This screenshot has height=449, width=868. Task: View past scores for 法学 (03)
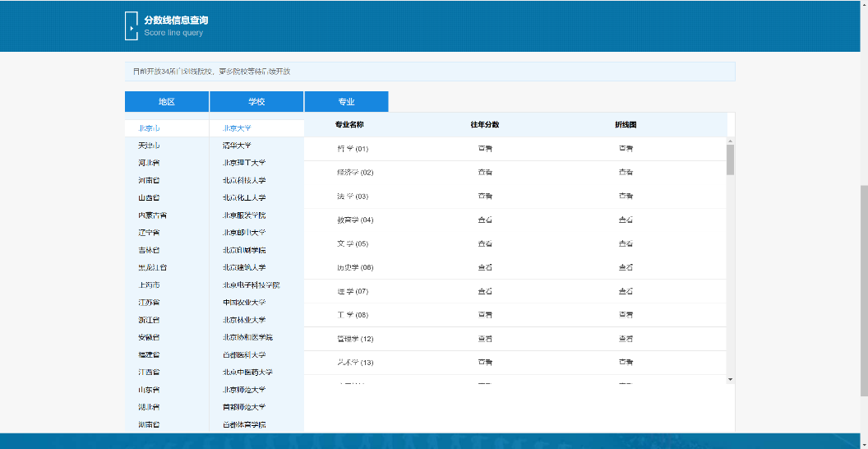pyautogui.click(x=485, y=197)
